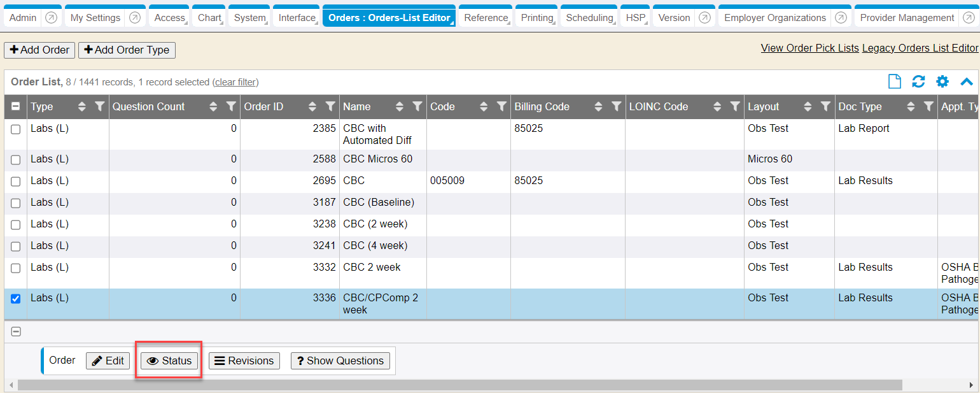This screenshot has height=393, width=980.
Task: Open the Printing tab
Action: pyautogui.click(x=536, y=18)
